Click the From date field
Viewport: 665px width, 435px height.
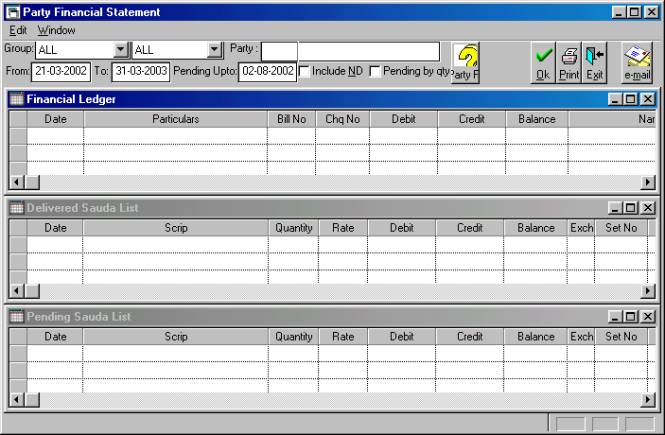61,72
